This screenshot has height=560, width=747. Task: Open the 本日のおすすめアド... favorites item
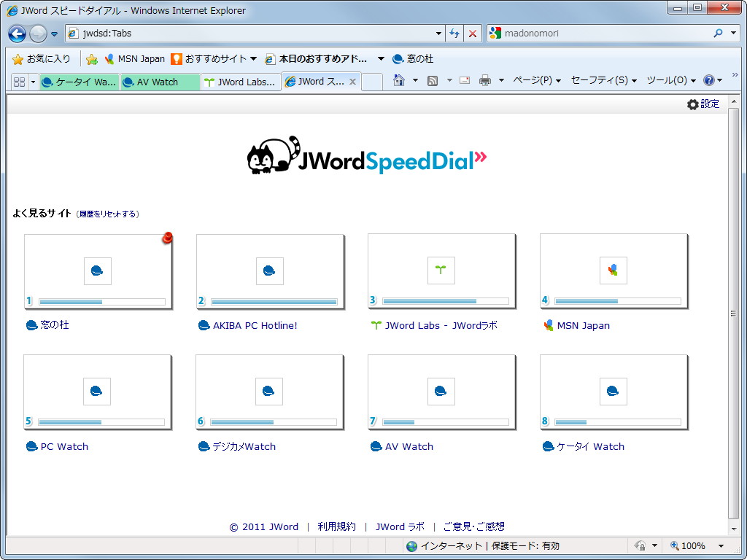317,59
